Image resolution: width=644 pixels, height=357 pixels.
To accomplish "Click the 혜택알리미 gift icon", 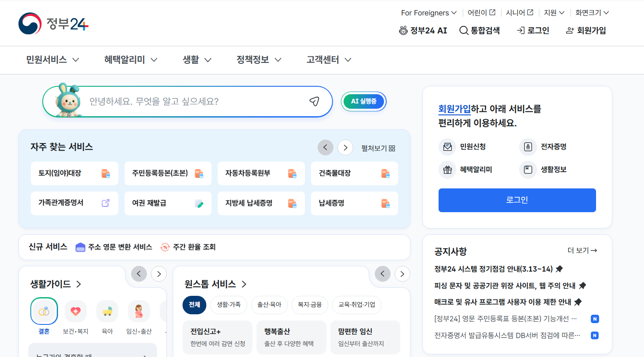I will point(447,170).
